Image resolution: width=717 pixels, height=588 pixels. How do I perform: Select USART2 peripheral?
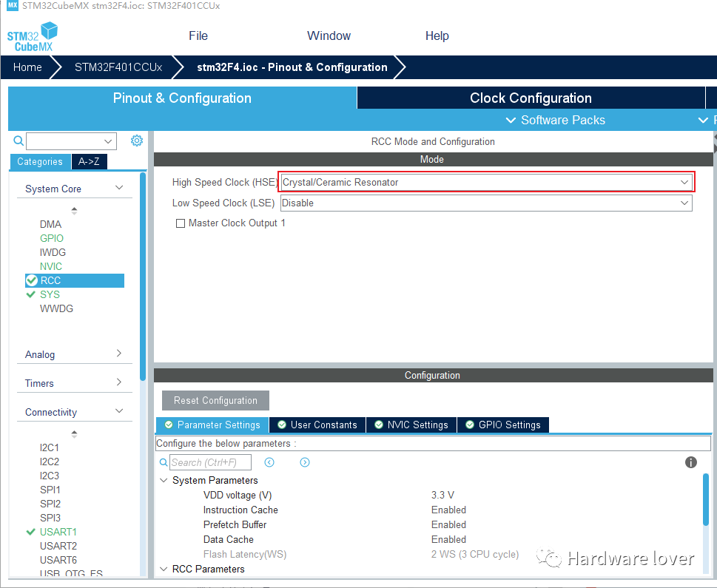(58, 546)
